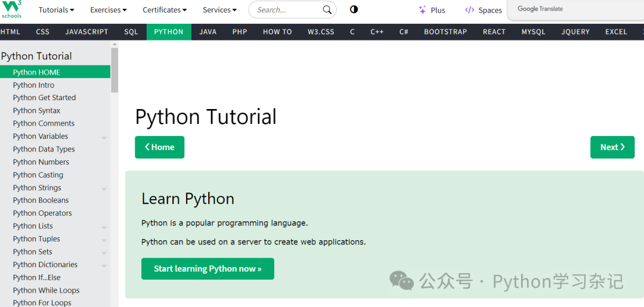Switch to the PHP tab

pos(240,32)
